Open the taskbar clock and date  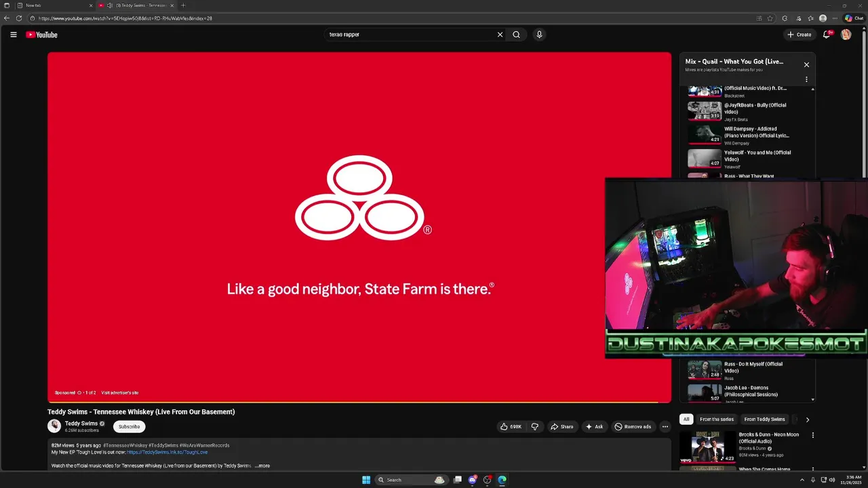pos(851,480)
